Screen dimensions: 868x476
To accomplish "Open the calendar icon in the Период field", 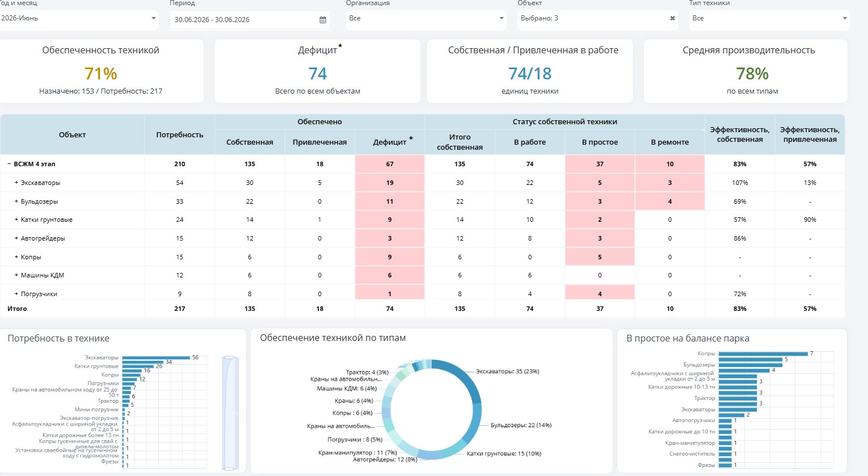I will (x=323, y=20).
